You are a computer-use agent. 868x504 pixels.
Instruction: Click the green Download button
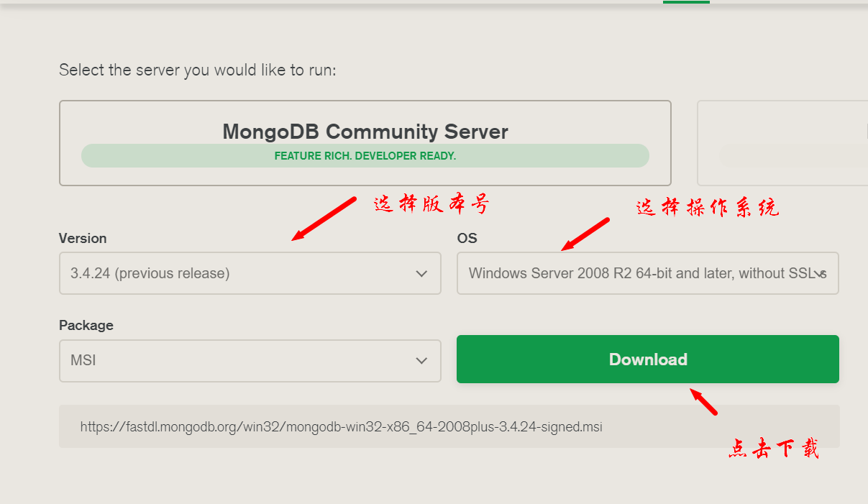click(648, 359)
